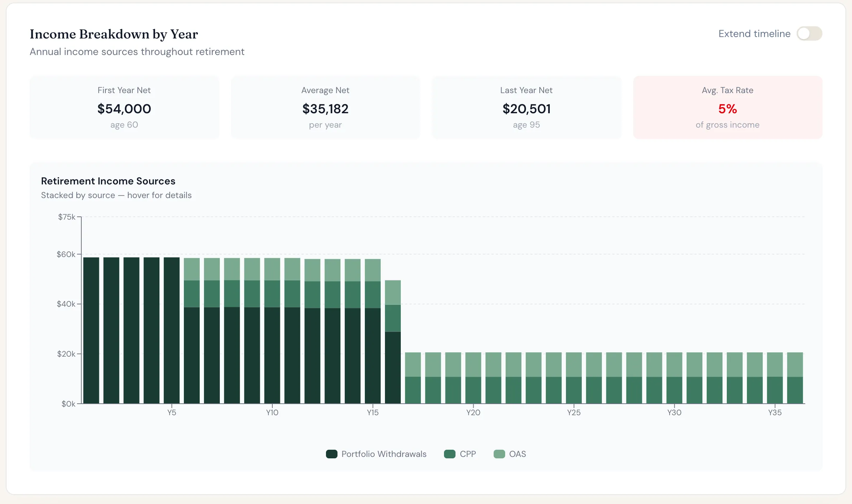Click the per year caption
Image resolution: width=852 pixels, height=504 pixels.
pos(325,125)
